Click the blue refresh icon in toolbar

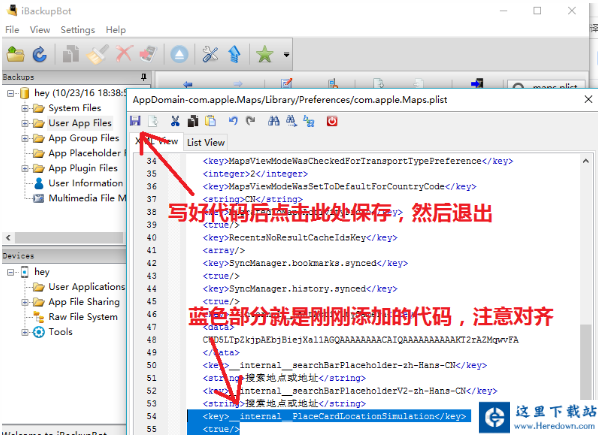(39, 55)
